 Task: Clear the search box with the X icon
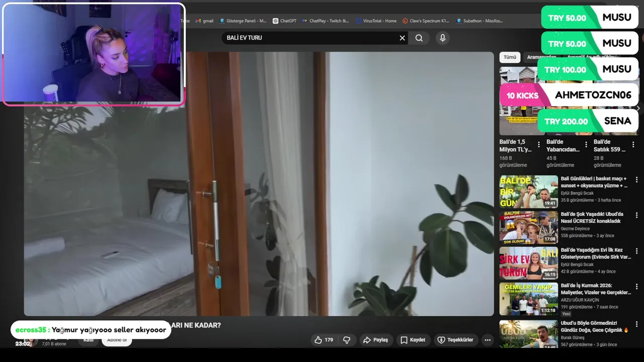pos(402,38)
